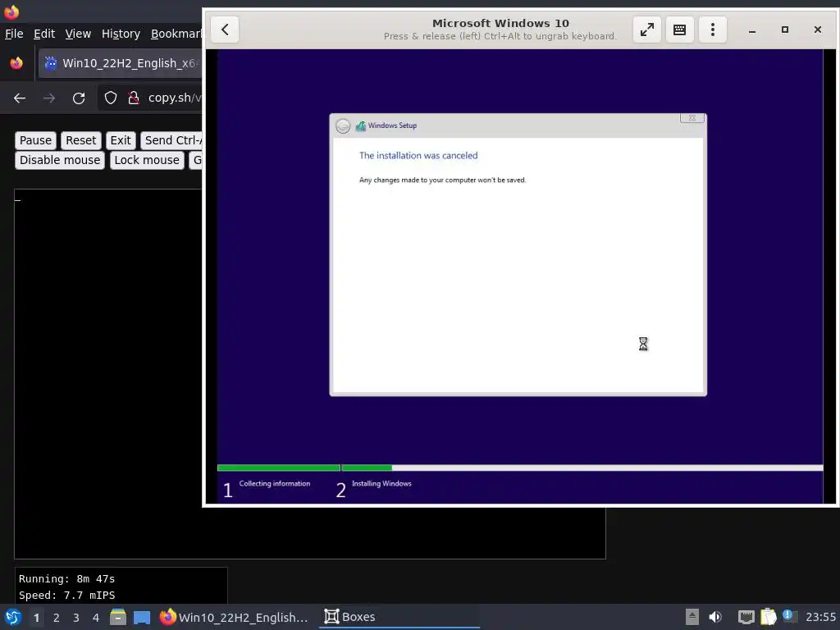The height and width of the screenshot is (630, 840).
Task: Switch to Firefox Win10_22H2 taskbar entry
Action: click(x=235, y=617)
